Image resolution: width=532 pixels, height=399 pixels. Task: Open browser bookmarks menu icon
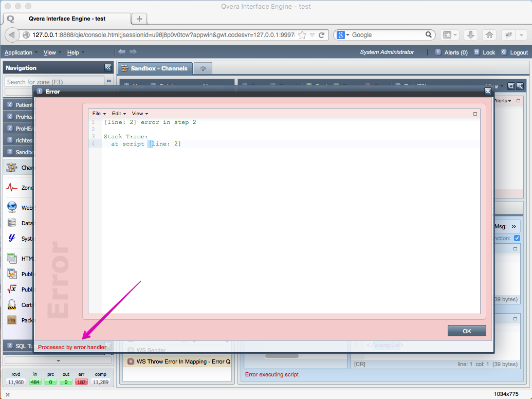click(450, 34)
